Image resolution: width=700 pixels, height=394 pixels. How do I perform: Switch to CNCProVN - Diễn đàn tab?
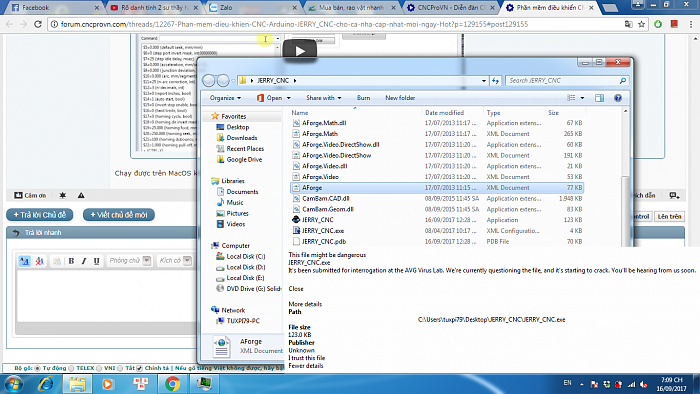[x=451, y=8]
